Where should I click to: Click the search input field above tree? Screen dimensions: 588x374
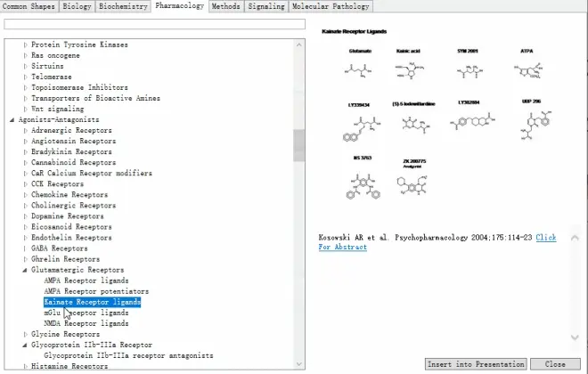(x=155, y=24)
